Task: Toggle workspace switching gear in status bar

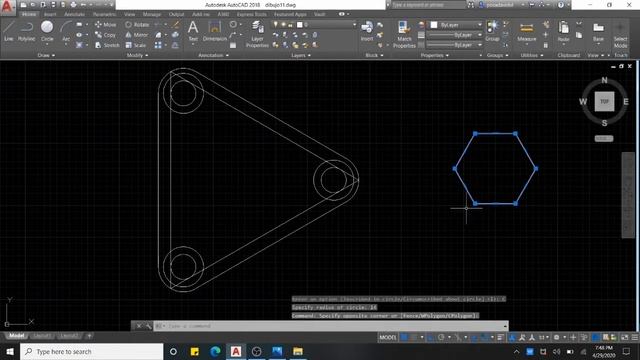Action: coord(556,337)
